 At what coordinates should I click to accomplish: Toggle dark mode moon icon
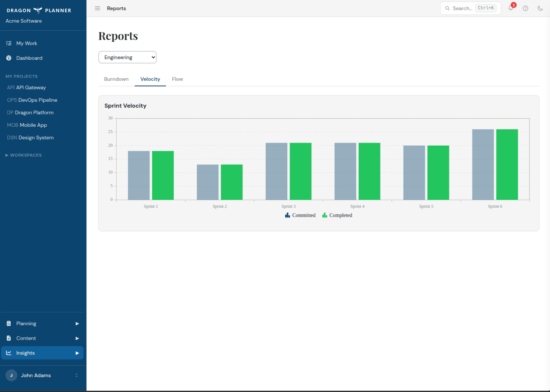tap(540, 8)
